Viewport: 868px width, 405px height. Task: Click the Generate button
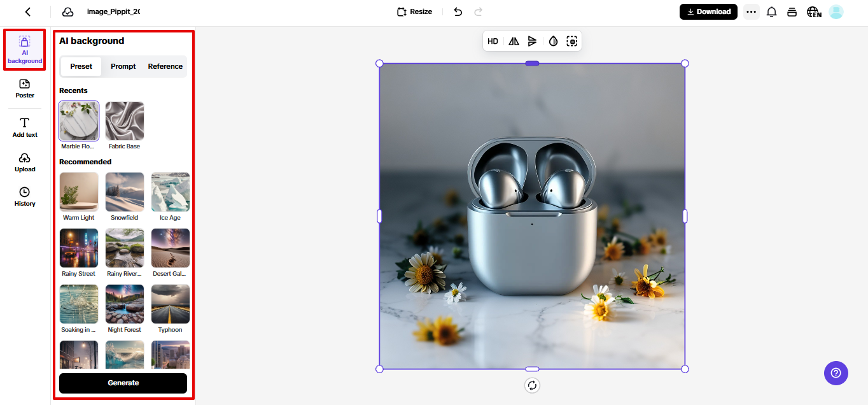tap(123, 383)
